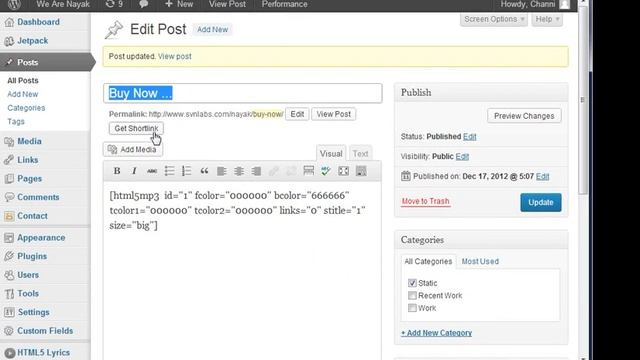Toggle the spellchecker icon
The image size is (640, 360).
click(326, 171)
